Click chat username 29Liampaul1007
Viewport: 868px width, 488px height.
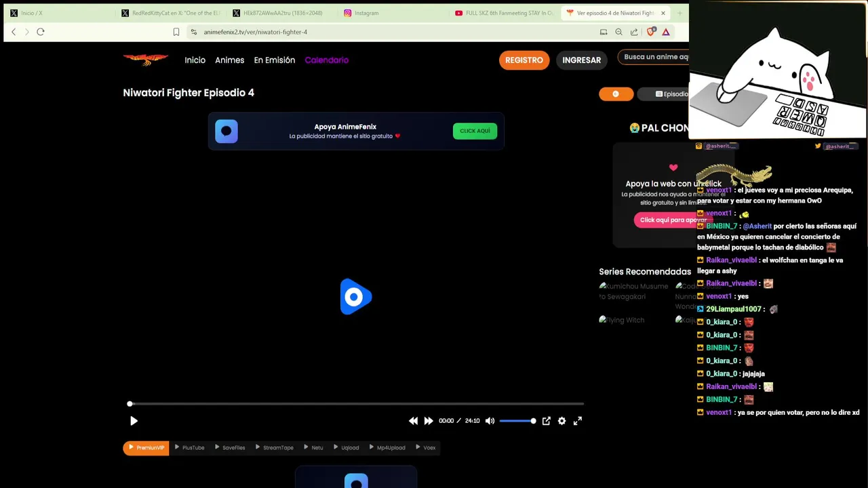735,309
